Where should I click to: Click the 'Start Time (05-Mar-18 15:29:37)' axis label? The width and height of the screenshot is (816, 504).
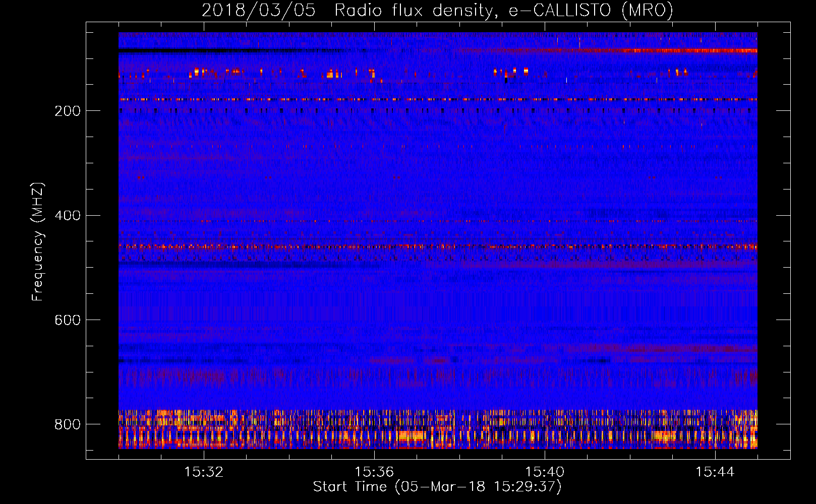(437, 487)
